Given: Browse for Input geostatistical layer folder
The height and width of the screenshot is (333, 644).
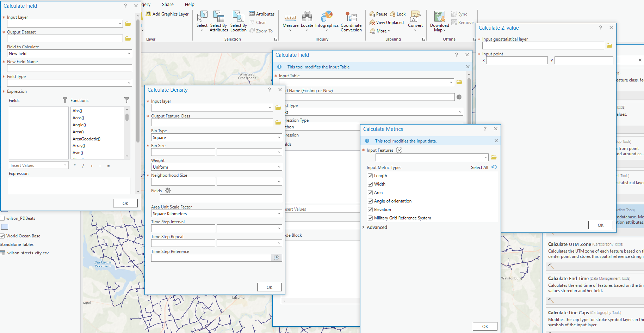Looking at the screenshot, I should pyautogui.click(x=609, y=46).
